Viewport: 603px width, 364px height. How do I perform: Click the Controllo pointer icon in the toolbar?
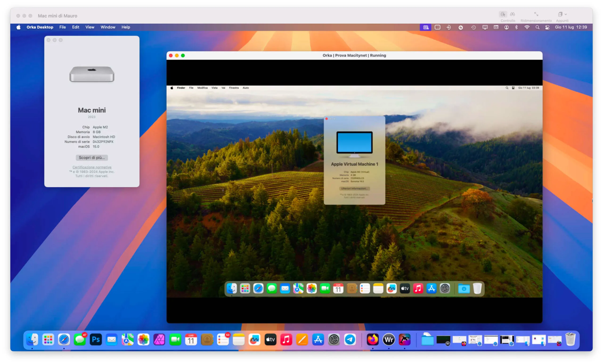click(x=503, y=14)
